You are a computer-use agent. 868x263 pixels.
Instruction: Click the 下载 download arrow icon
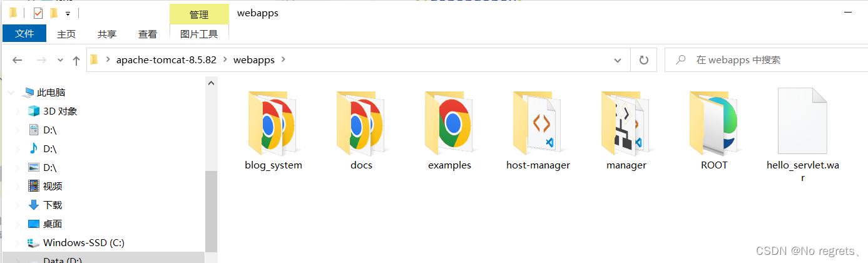(x=34, y=205)
